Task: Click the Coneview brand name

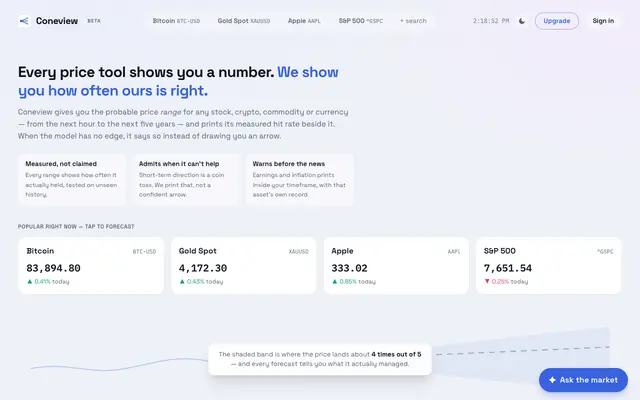Action: click(57, 21)
